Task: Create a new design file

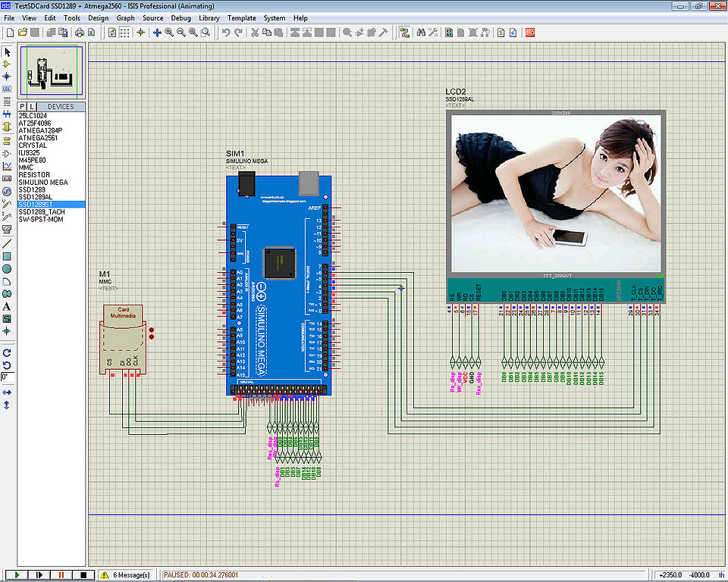Action: (10, 33)
